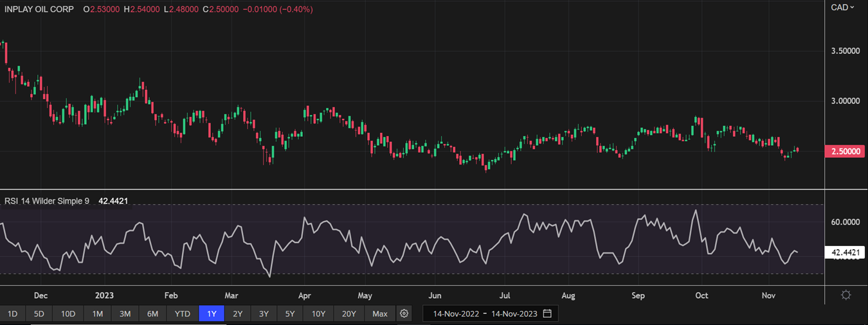Select 6M time range button
The height and width of the screenshot is (325, 868).
(152, 313)
